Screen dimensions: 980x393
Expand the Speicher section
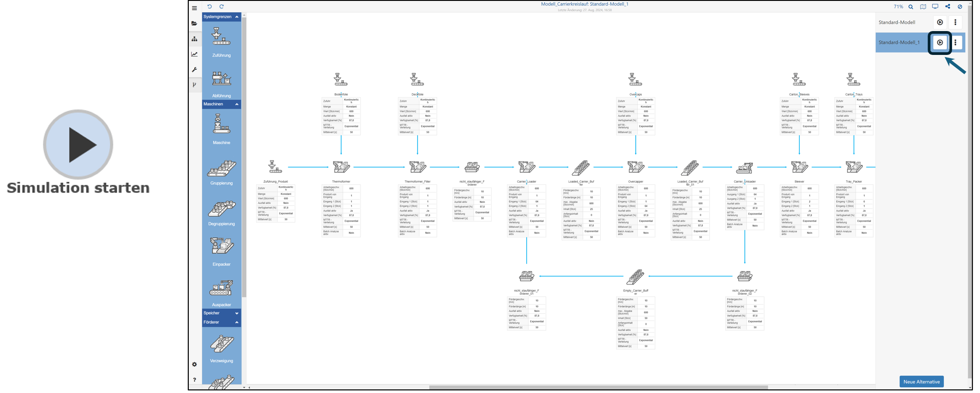coord(237,313)
